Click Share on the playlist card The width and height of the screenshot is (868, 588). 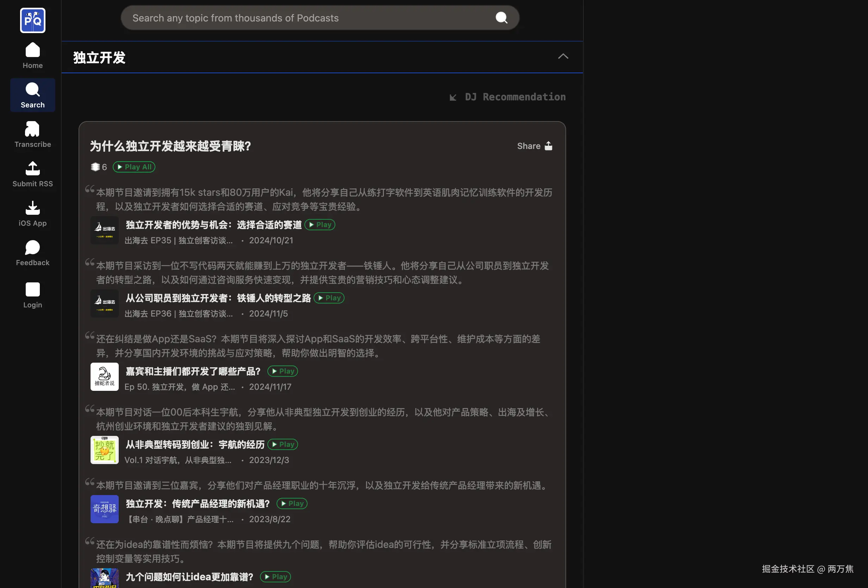[x=534, y=146]
